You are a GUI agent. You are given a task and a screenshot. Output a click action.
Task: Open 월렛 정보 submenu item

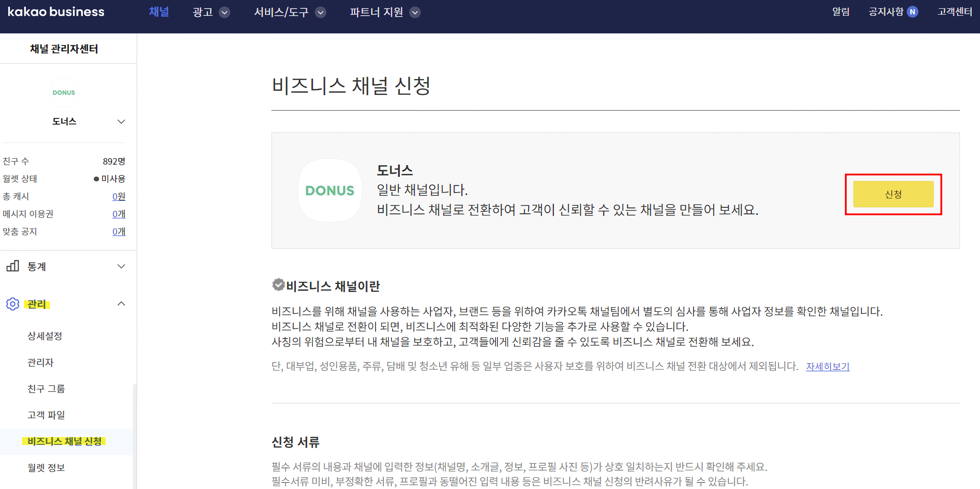[x=46, y=467]
